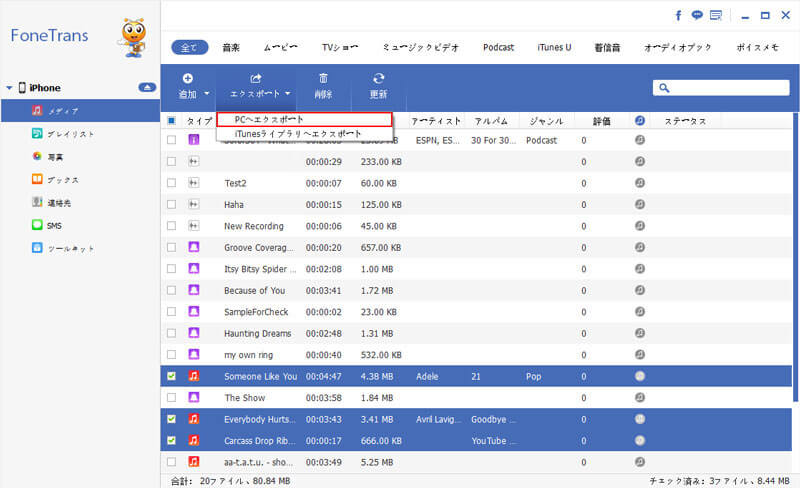This screenshot has height=488, width=800.
Task: Open the Facebook share icon
Action: tap(678, 15)
